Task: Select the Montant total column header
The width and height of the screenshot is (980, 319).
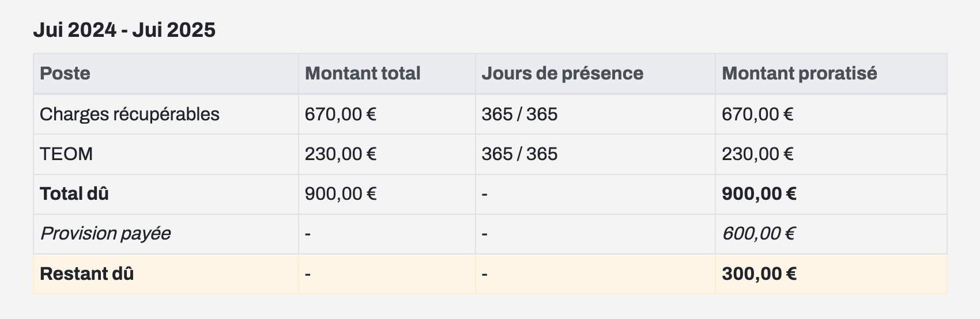Action: [363, 73]
